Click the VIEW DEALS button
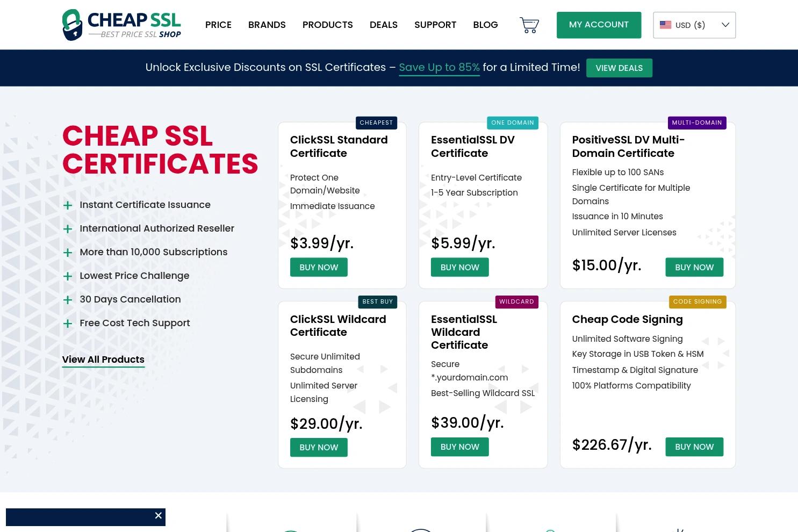Screen dimensions: 798x532 click(x=619, y=68)
